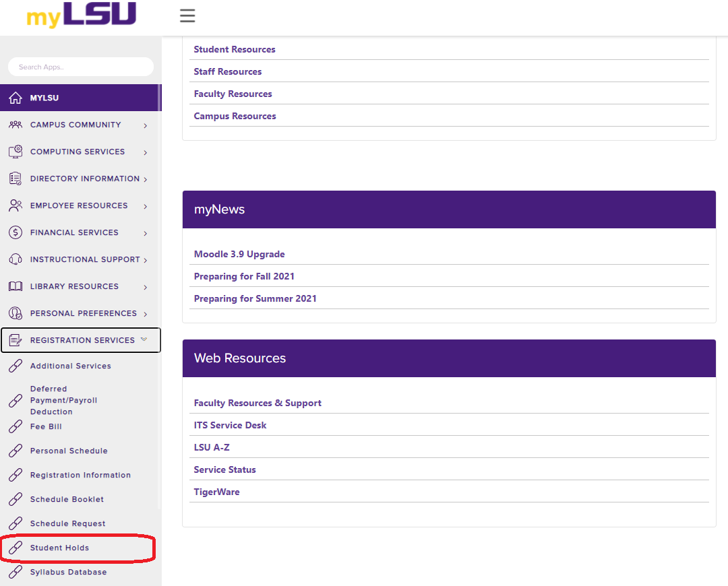Open Faculty Resources & Support link
The width and height of the screenshot is (728, 586).
click(257, 403)
